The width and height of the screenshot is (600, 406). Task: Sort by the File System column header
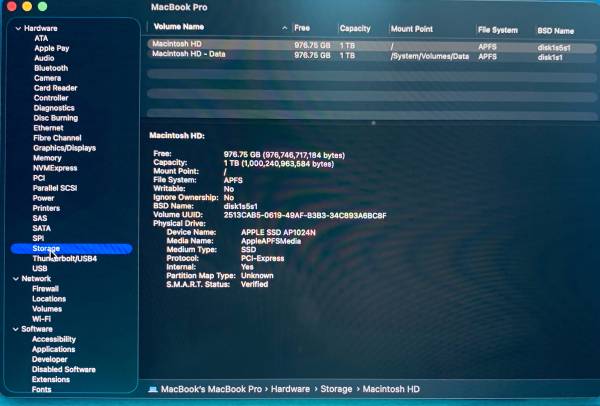[498, 29]
